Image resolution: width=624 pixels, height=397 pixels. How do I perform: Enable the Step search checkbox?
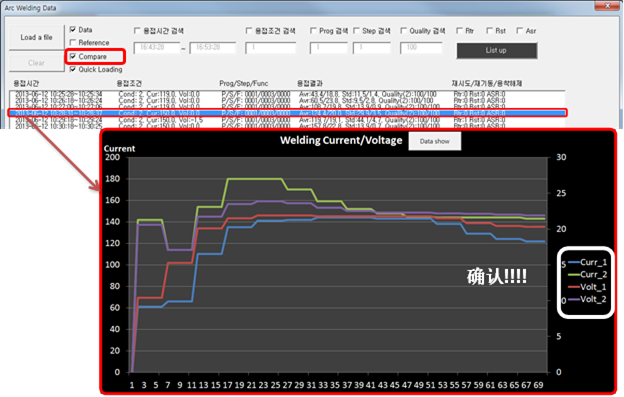coord(356,31)
